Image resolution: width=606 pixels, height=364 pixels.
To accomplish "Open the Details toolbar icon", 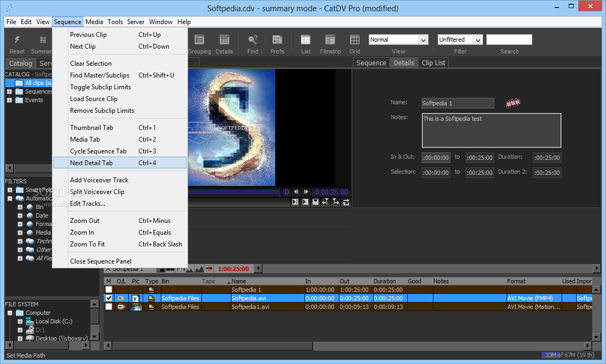I will 224,40.
